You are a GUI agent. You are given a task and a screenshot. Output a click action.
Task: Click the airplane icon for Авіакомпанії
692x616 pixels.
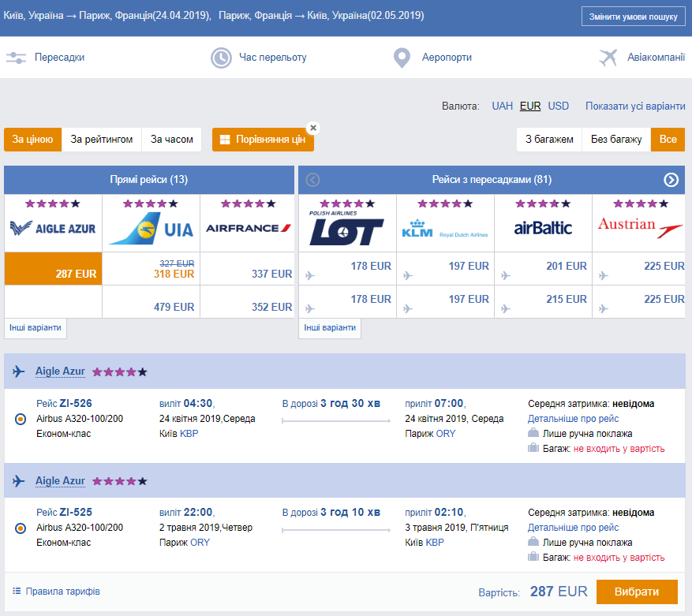608,58
